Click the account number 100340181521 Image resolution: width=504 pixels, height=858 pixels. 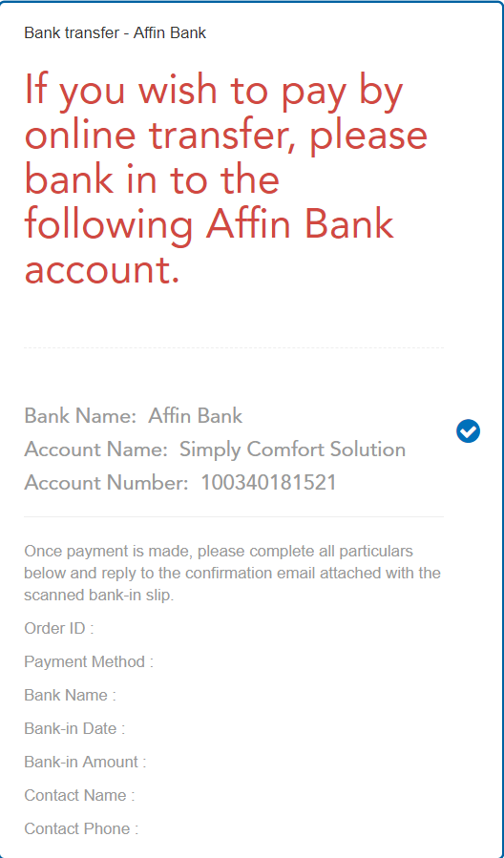pyautogui.click(x=268, y=483)
